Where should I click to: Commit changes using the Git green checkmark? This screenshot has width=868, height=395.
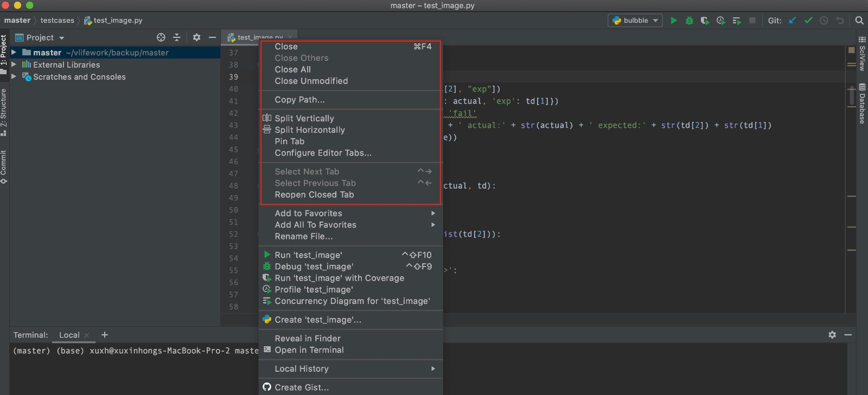[808, 21]
